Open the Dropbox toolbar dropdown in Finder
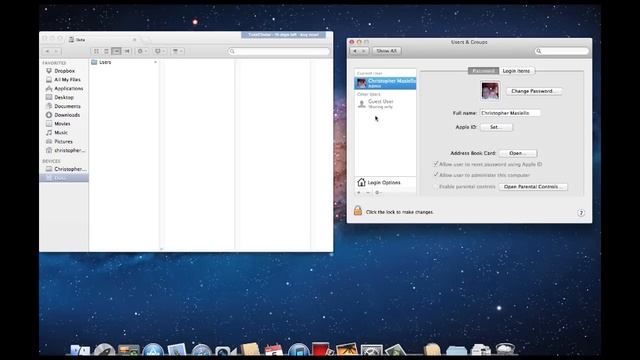This screenshot has width=640, height=360. pos(160,51)
